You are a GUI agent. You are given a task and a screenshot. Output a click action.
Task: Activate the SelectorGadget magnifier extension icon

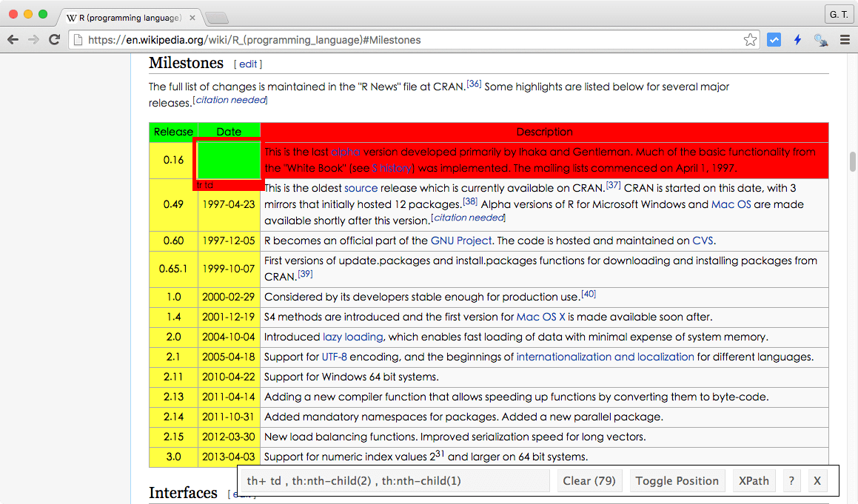point(820,40)
